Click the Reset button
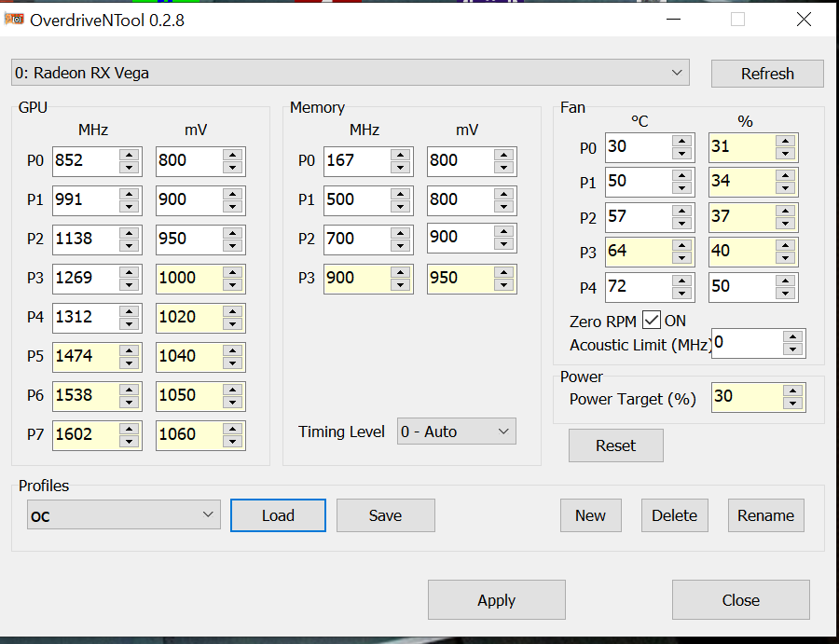 [616, 445]
